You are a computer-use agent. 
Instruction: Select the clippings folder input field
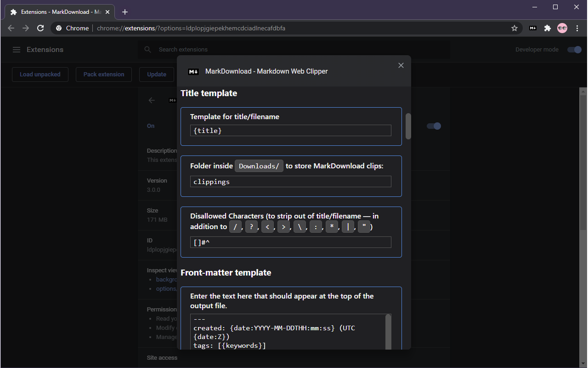(290, 181)
